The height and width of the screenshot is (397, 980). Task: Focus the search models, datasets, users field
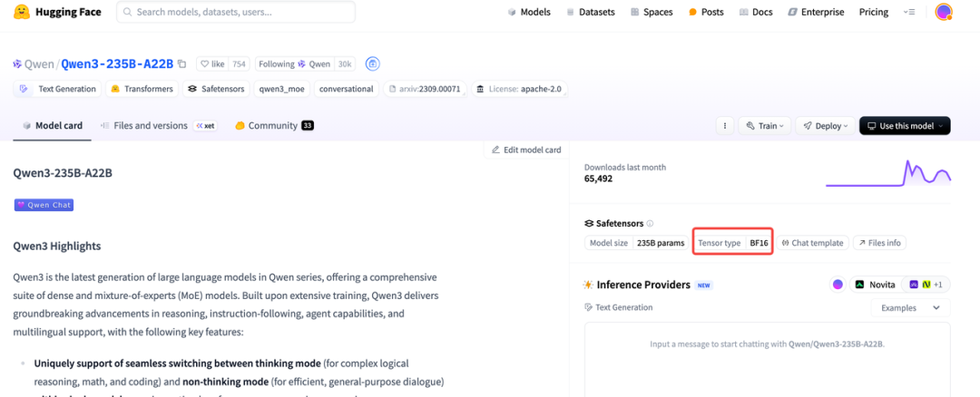tap(236, 12)
